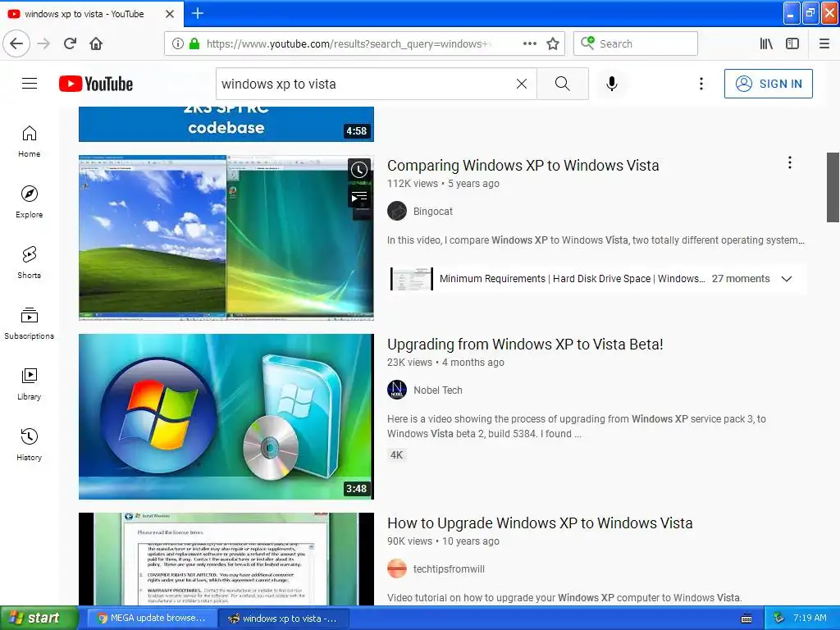Screen dimensions: 840x630
Task: Click the Bingocat channel avatar
Action: 397,211
